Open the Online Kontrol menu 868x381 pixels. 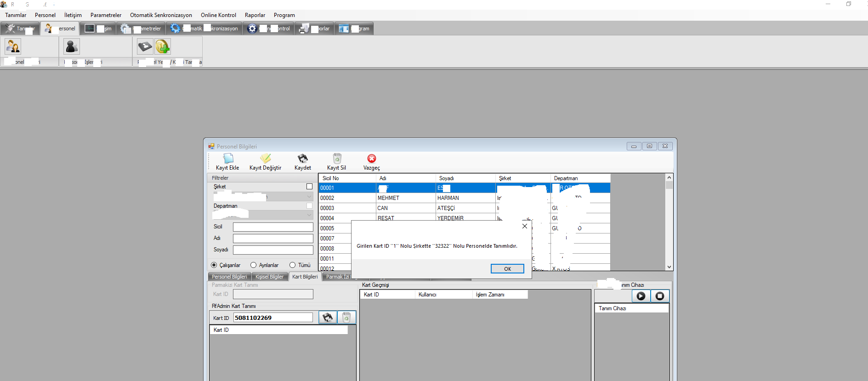click(218, 15)
